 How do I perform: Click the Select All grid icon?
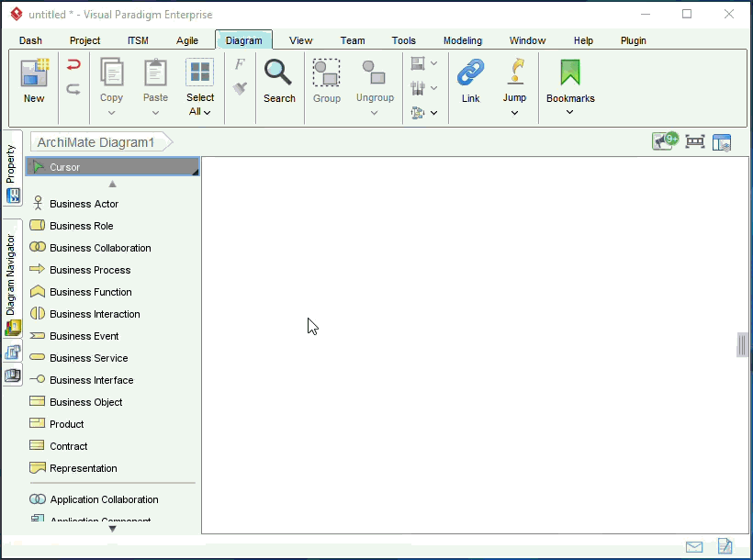click(x=200, y=72)
